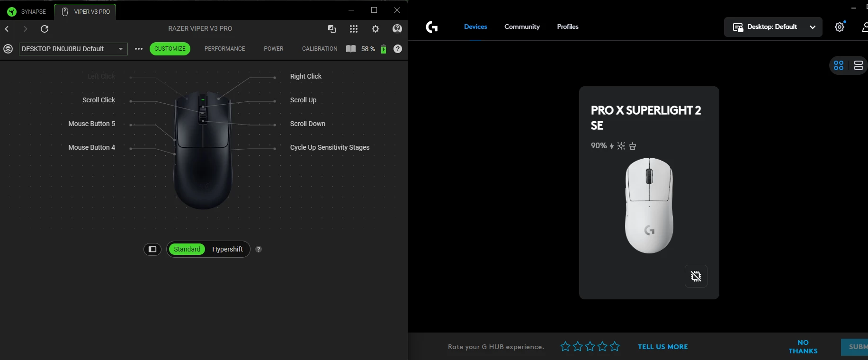Select Cycle Up Sensitivity Stages assignment
The height and width of the screenshot is (360, 868).
tap(330, 147)
